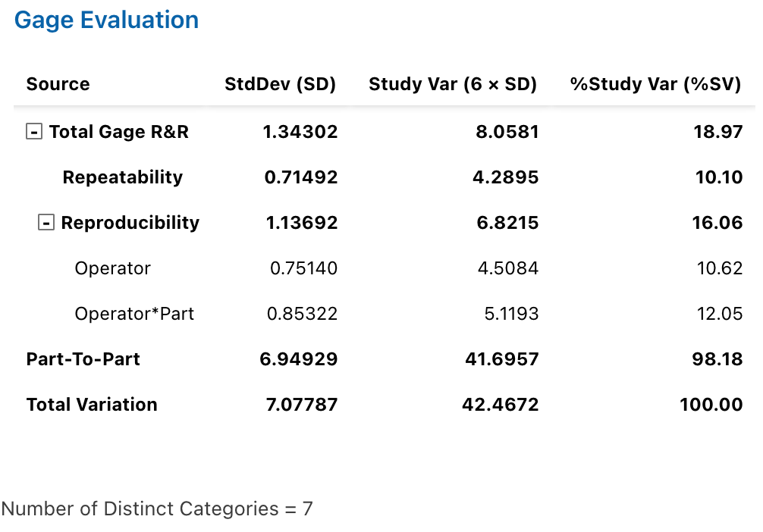Select the Total Gage R&R row label
The height and width of the screenshot is (532, 763).
119,132
